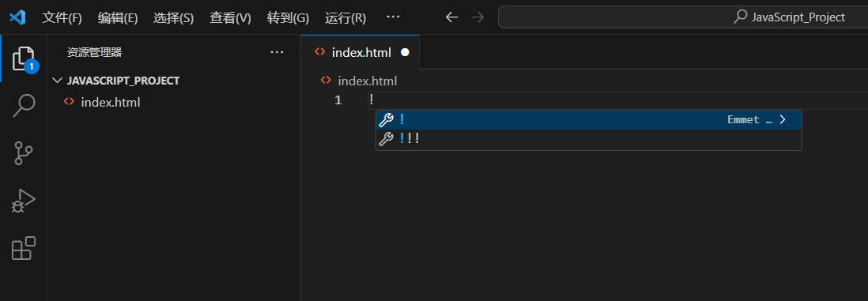This screenshot has width=868, height=301.
Task: Open the 运行(R) menu
Action: [x=345, y=17]
